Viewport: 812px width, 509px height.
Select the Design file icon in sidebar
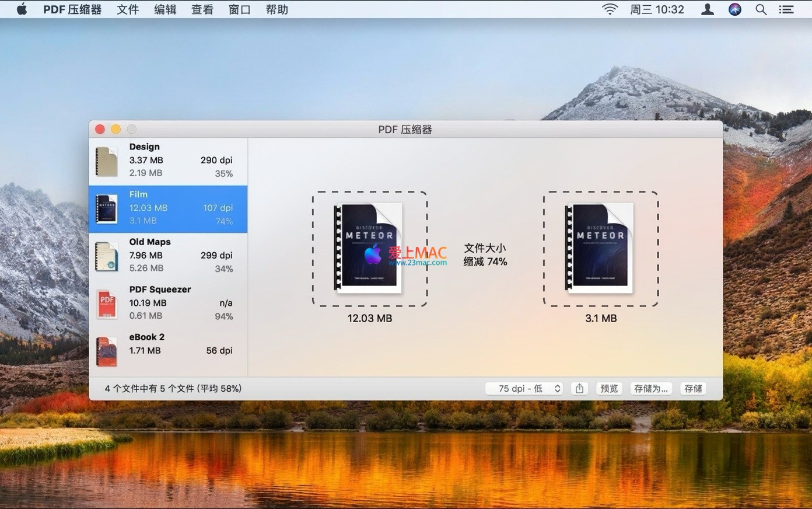pyautogui.click(x=106, y=161)
